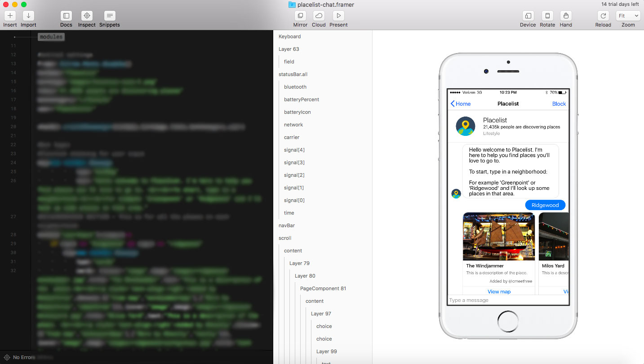
Task: Select the signal[2] layer
Action: (294, 175)
